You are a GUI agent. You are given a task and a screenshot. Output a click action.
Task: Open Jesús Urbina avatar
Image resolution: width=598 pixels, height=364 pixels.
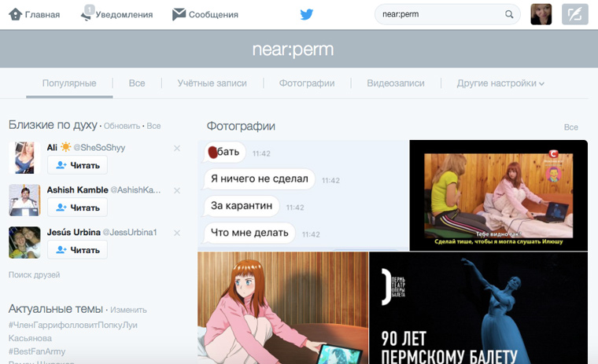24,242
